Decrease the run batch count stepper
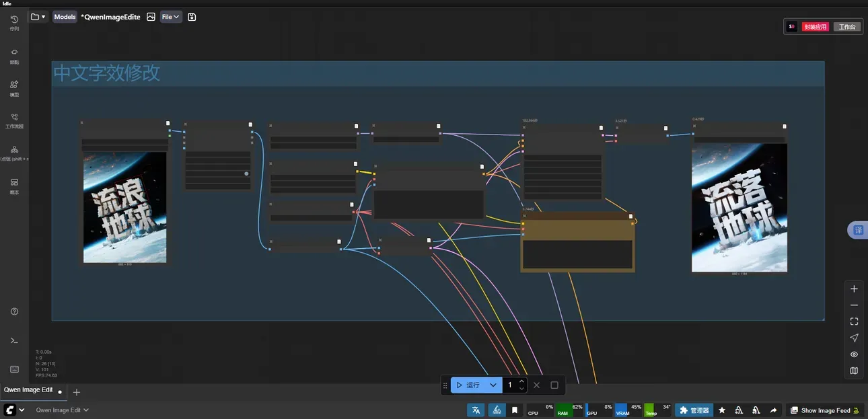868x419 pixels. point(521,389)
